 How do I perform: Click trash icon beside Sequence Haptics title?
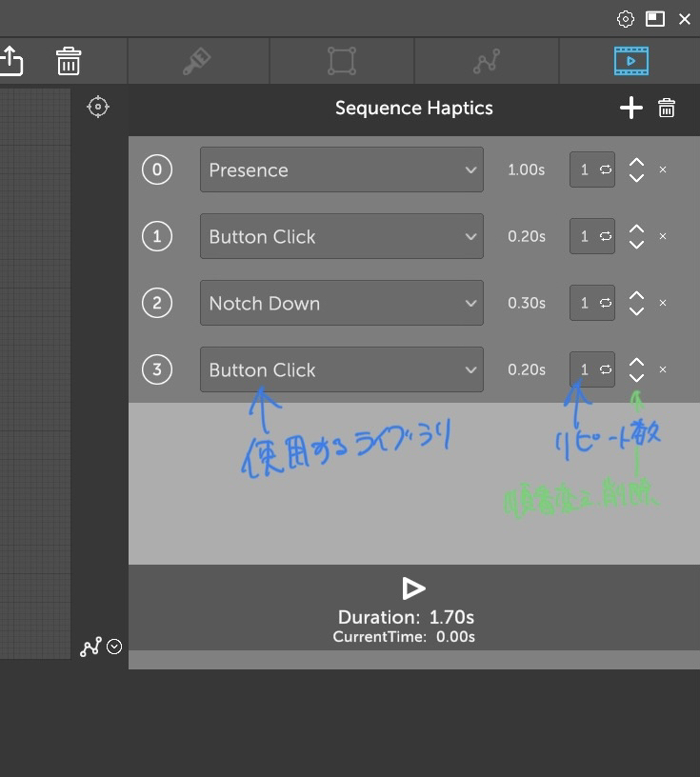pos(667,109)
